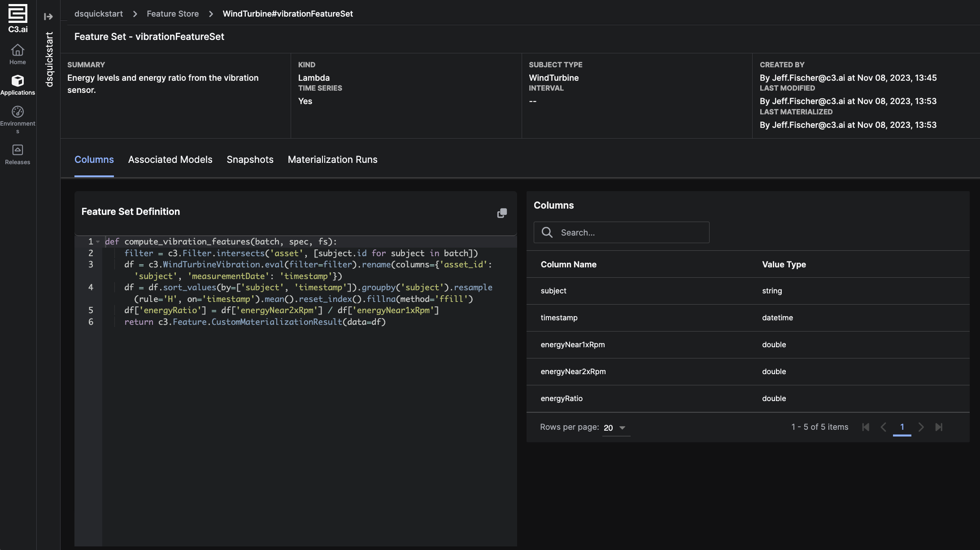Go to last page of columns
The height and width of the screenshot is (550, 980).
pos(939,427)
